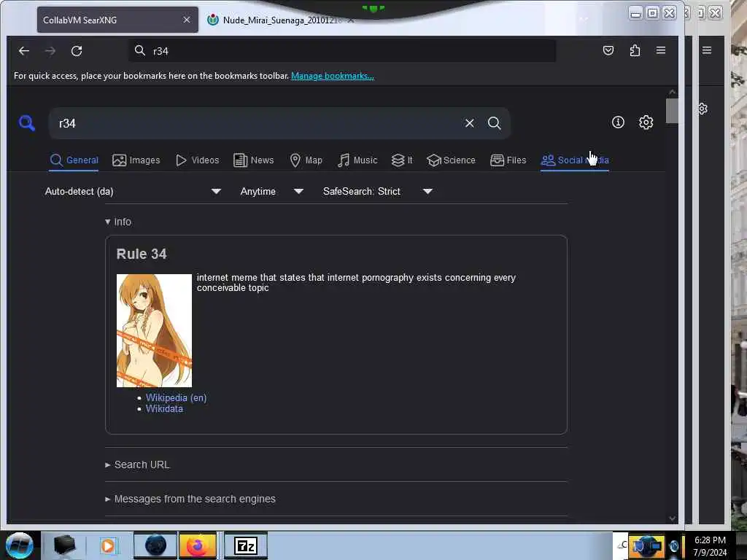Select the Music search category

357,160
